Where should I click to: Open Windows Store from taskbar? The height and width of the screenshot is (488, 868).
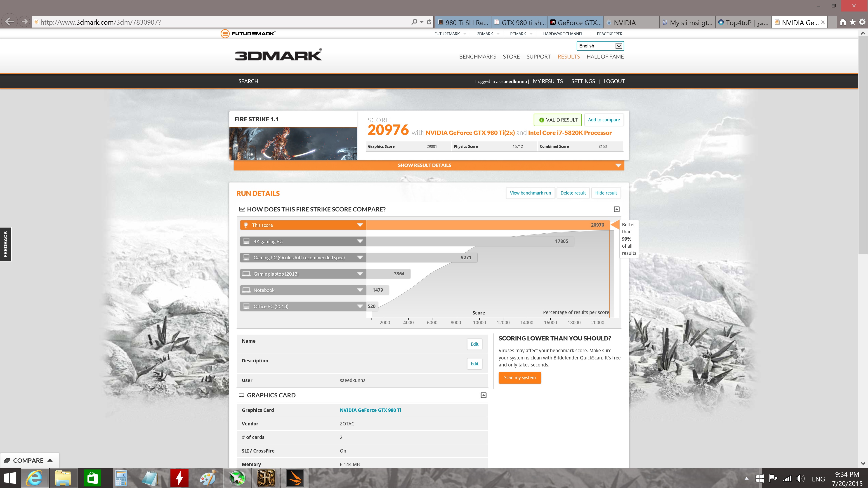point(92,478)
